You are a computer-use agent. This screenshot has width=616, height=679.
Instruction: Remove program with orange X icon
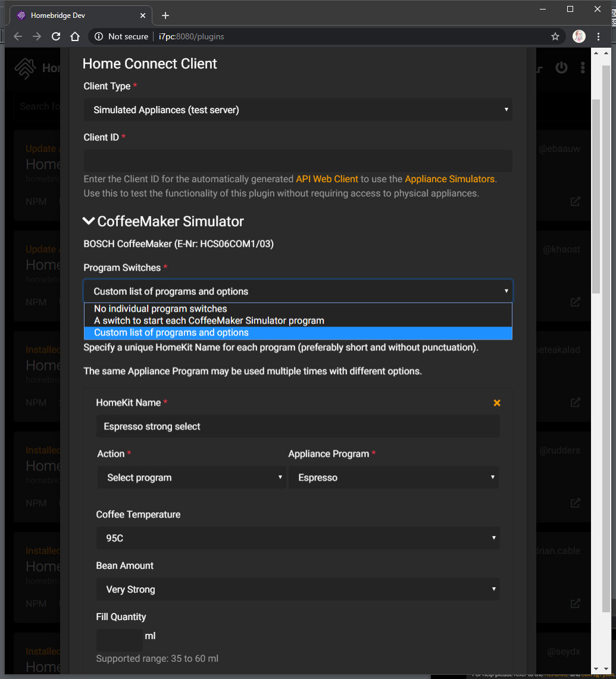coord(497,403)
